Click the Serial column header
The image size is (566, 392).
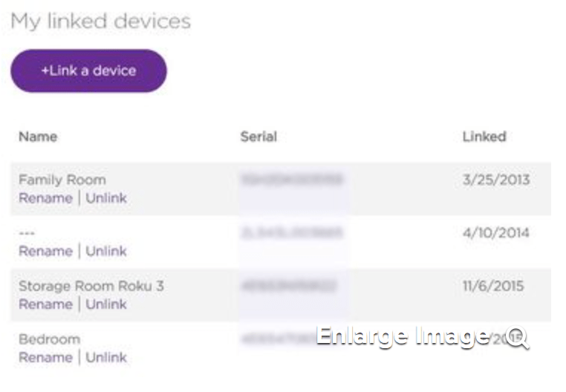[258, 137]
